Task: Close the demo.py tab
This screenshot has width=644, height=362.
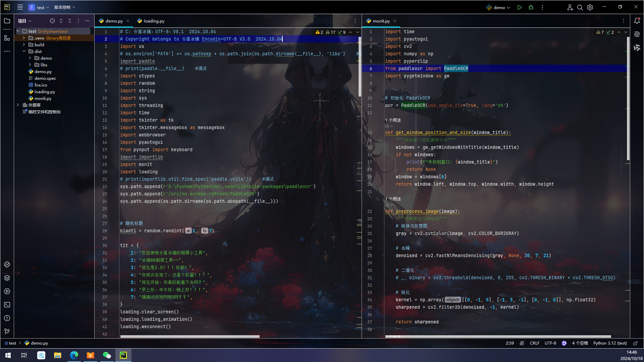Action: [128, 21]
